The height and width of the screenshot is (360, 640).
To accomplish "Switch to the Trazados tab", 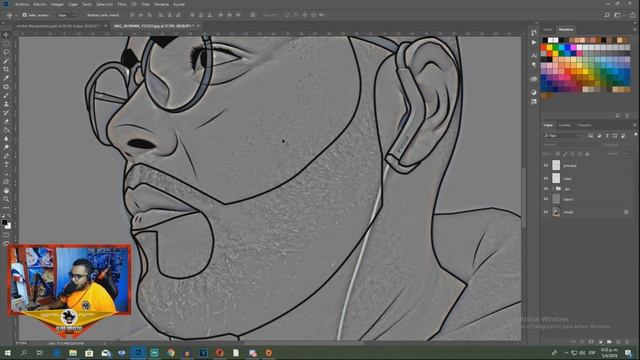I will (x=584, y=125).
